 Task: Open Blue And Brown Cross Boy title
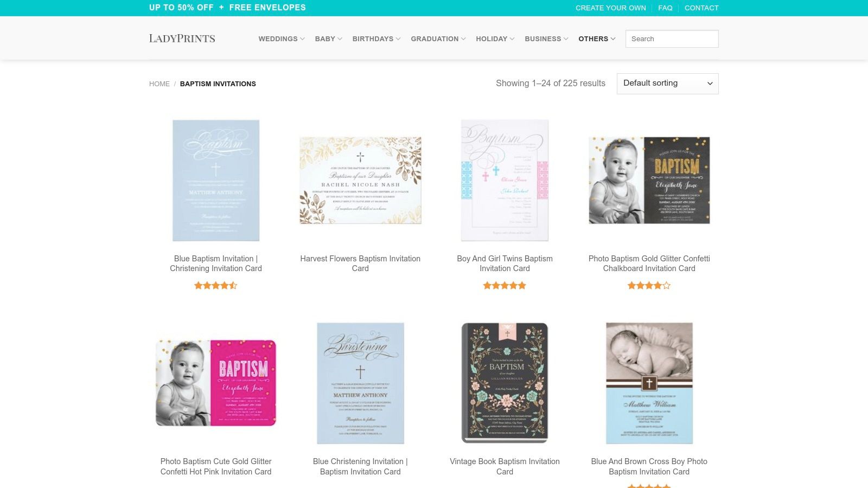coord(649,466)
